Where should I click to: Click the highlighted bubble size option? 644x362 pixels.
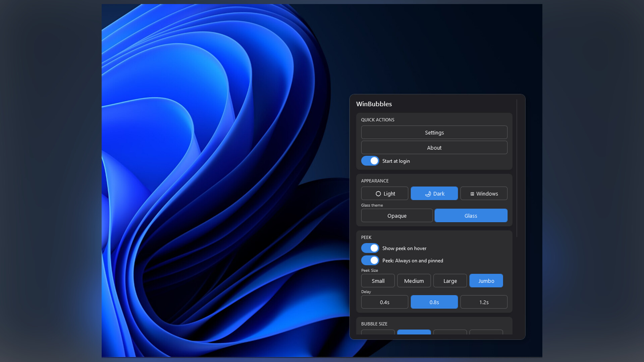(x=414, y=333)
